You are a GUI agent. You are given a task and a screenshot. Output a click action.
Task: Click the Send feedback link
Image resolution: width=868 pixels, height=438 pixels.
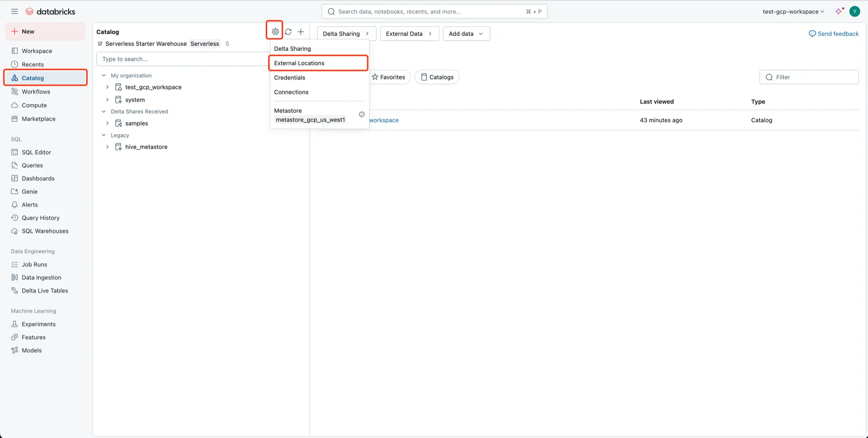click(x=834, y=34)
